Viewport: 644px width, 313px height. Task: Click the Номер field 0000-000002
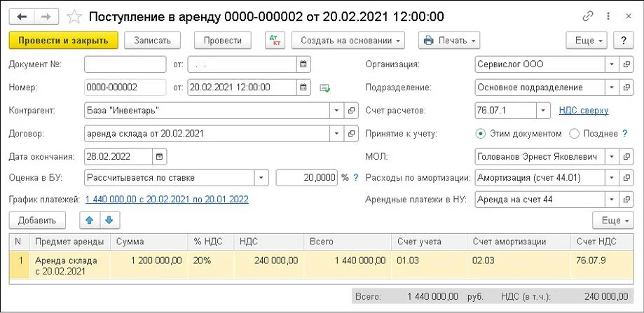click(x=125, y=88)
